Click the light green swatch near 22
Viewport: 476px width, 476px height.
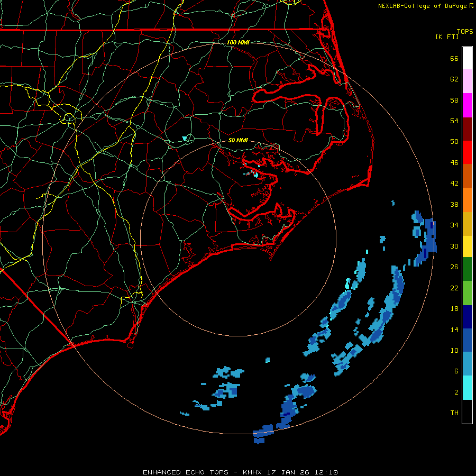(x=467, y=293)
